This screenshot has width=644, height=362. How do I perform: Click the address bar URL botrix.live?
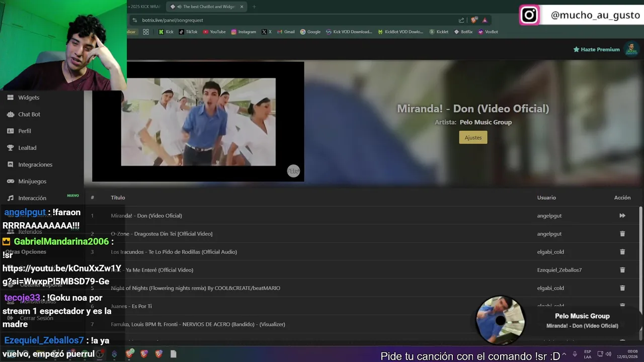coord(173,20)
